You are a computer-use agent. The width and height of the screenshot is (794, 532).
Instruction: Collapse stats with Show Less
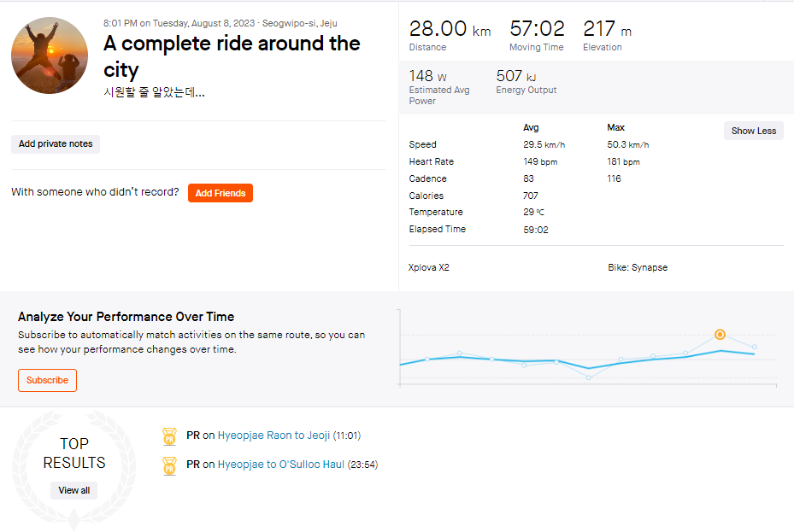pos(754,131)
